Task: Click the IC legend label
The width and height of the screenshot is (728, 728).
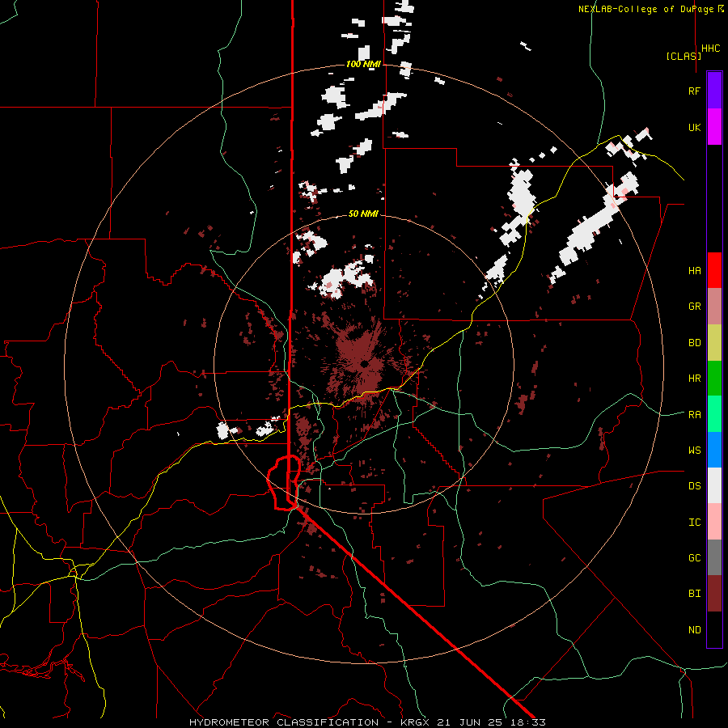Action: (694, 523)
